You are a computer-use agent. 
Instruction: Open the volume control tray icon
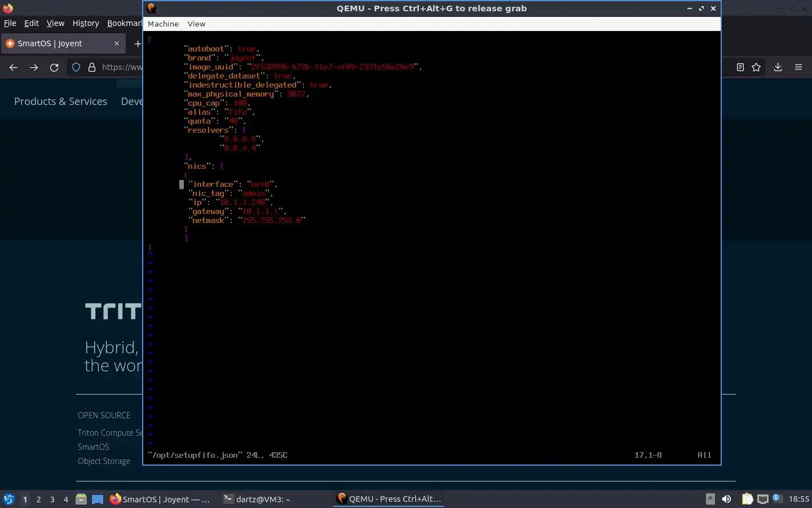coord(726,499)
